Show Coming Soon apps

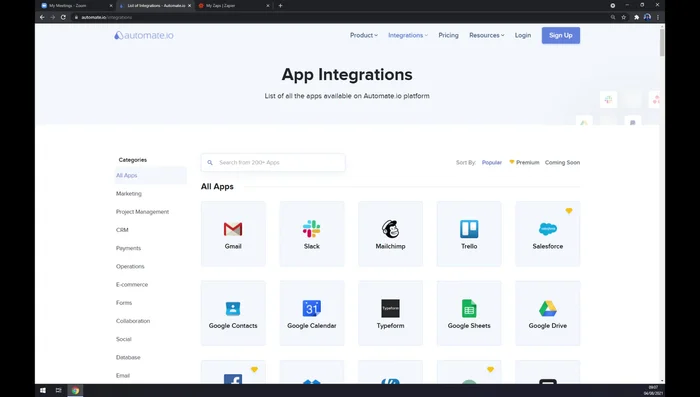(562, 163)
